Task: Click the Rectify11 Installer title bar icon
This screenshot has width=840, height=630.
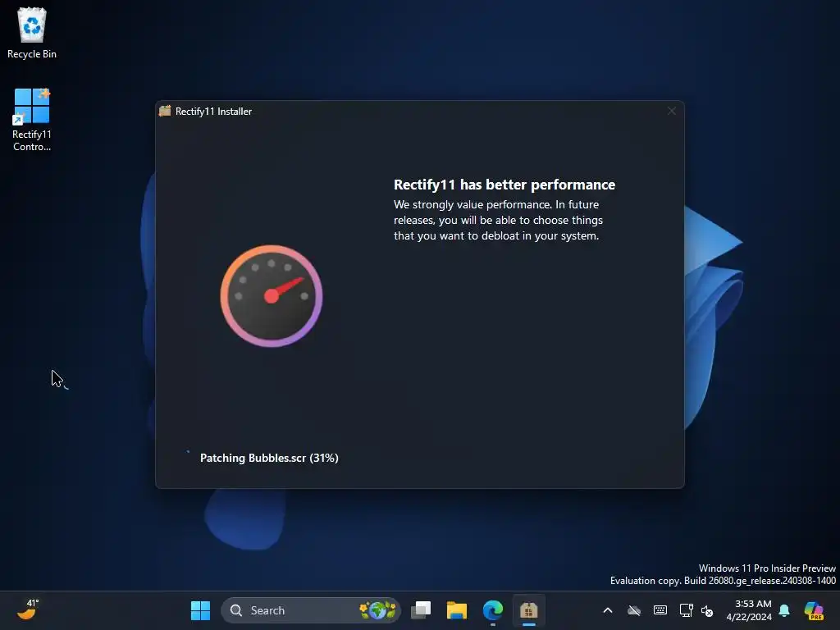Action: 165,111
